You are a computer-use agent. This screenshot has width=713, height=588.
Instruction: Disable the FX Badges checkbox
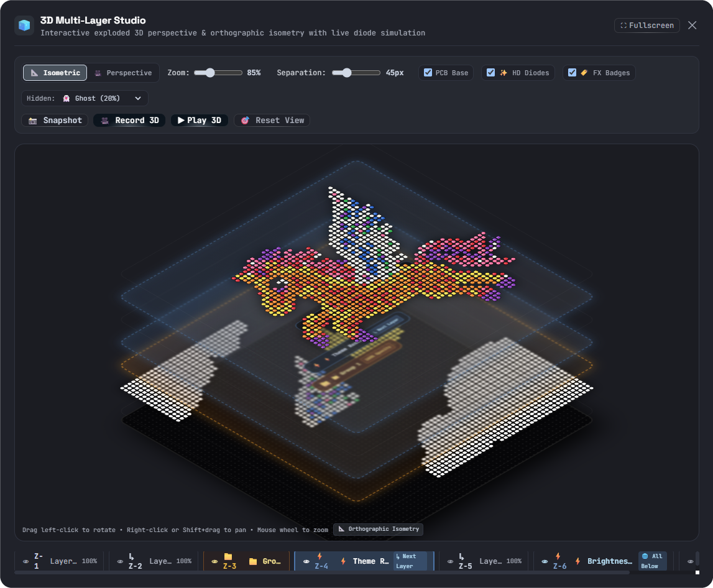572,72
